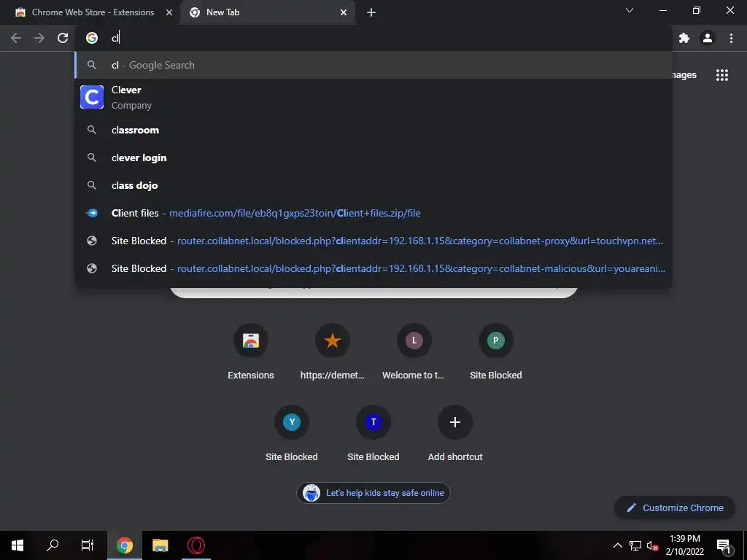The image size is (747, 560).
Task: Select the Clever Company suggestion icon
Action: 92,97
